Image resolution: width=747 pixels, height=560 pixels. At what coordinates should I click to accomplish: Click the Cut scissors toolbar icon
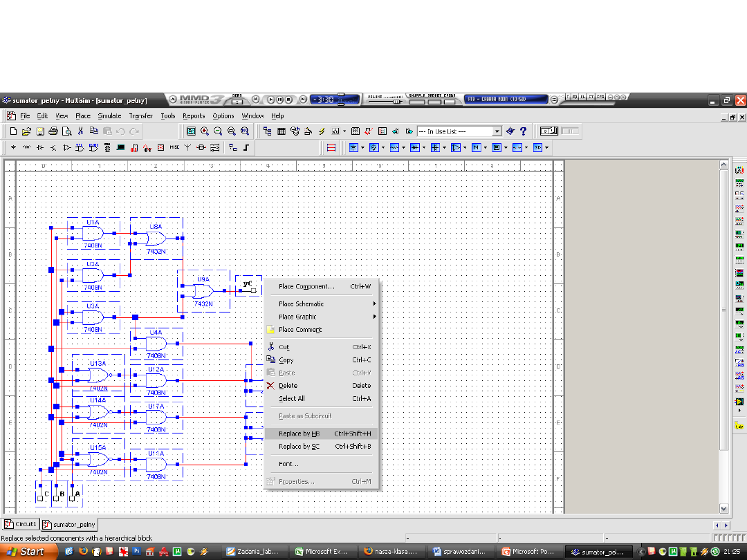(81, 131)
